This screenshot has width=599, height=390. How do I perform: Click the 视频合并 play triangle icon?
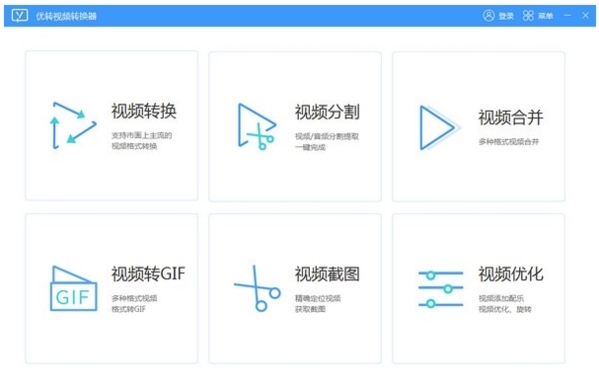click(x=439, y=127)
